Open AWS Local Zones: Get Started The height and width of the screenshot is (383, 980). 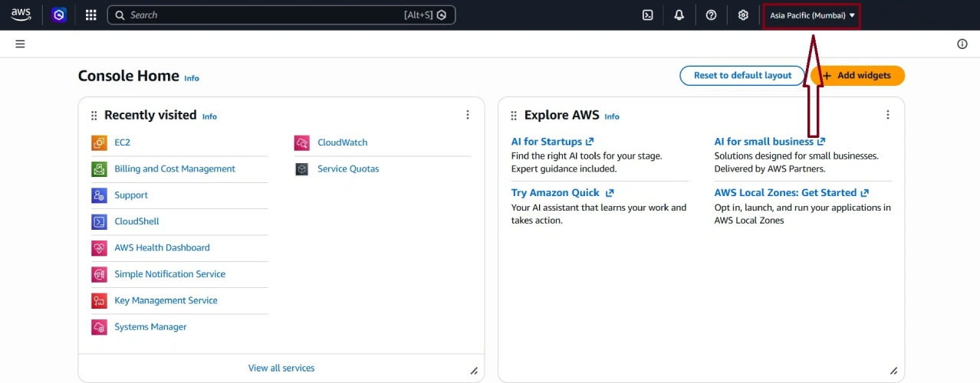(x=791, y=193)
